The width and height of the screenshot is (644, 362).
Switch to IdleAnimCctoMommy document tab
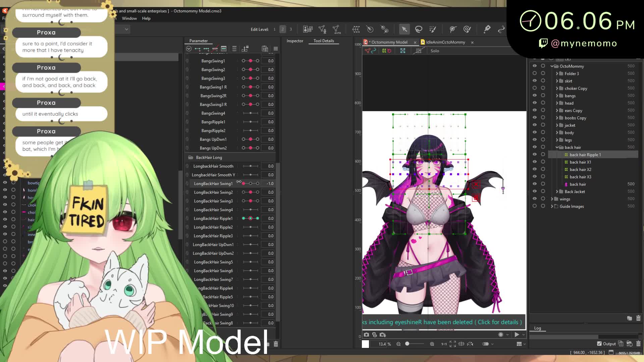point(445,42)
